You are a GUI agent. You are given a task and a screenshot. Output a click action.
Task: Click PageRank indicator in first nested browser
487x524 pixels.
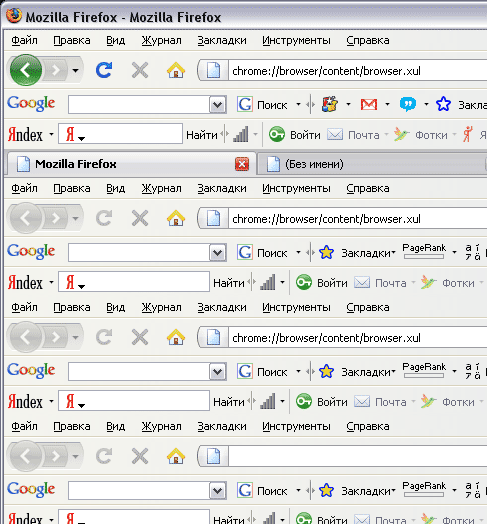(x=424, y=251)
